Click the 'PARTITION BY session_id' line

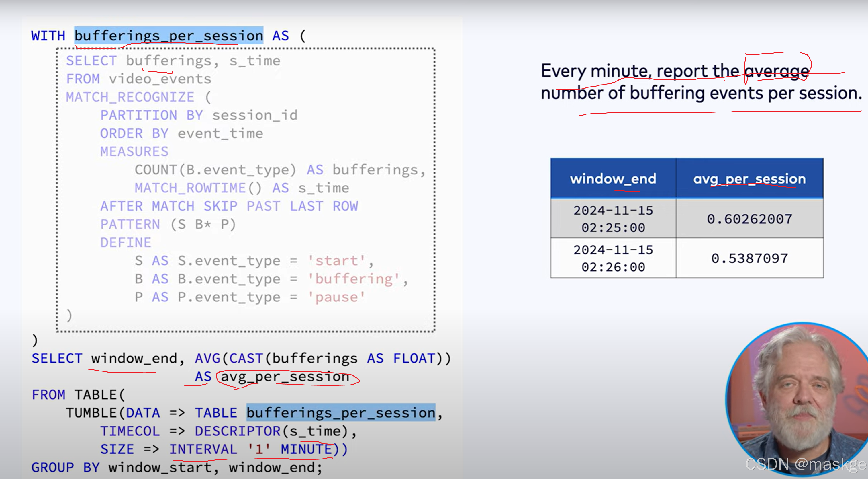tap(199, 115)
